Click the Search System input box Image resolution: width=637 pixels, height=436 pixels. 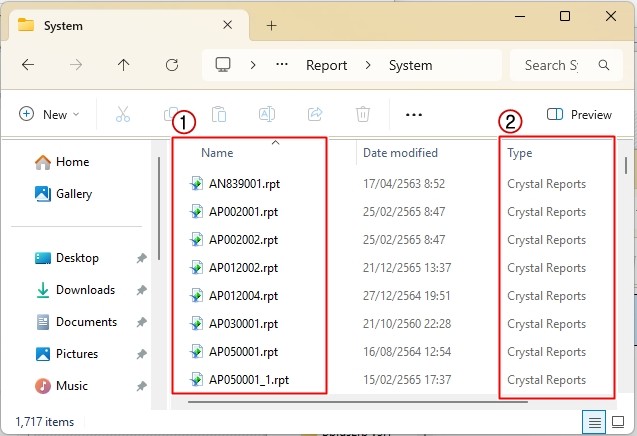coord(552,65)
